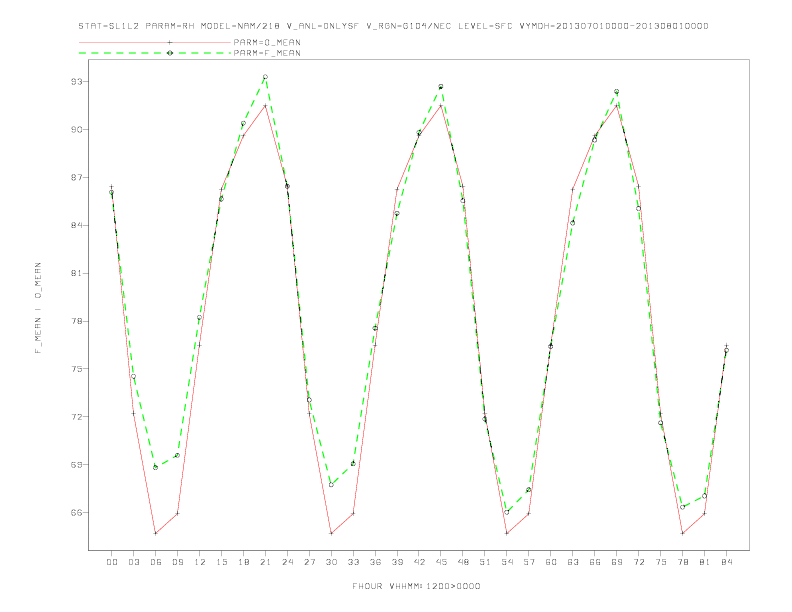Click the 03 forecast hour tick label
The width and height of the screenshot is (792, 612).
point(133,562)
